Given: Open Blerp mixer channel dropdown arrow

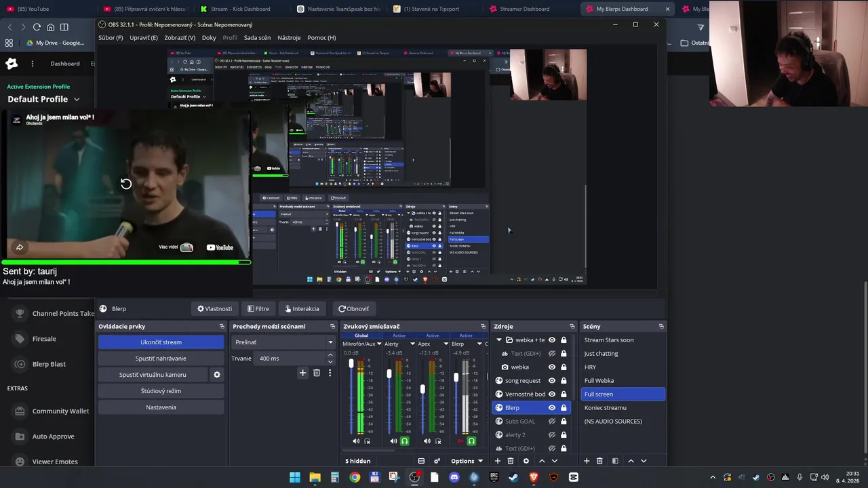Looking at the screenshot, I should click(x=479, y=344).
